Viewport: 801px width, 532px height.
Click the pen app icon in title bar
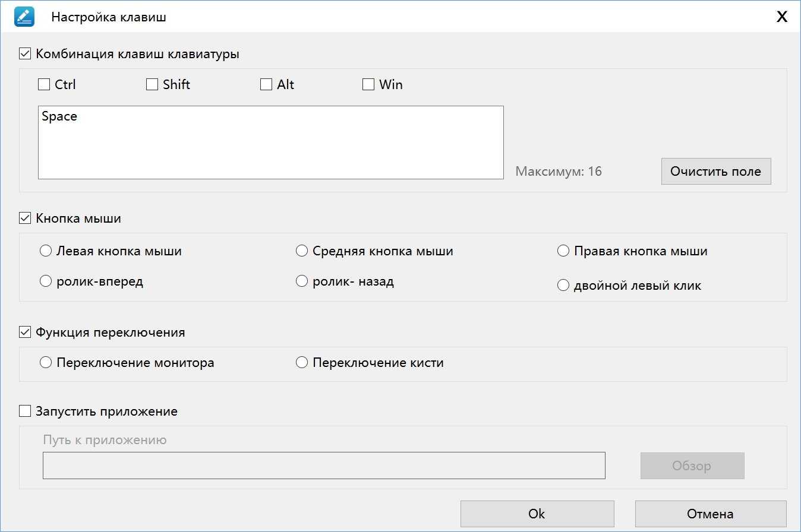[24, 17]
